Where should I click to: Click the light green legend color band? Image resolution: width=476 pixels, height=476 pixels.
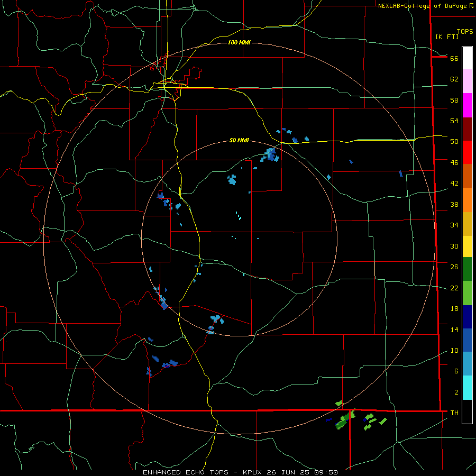pos(467,293)
